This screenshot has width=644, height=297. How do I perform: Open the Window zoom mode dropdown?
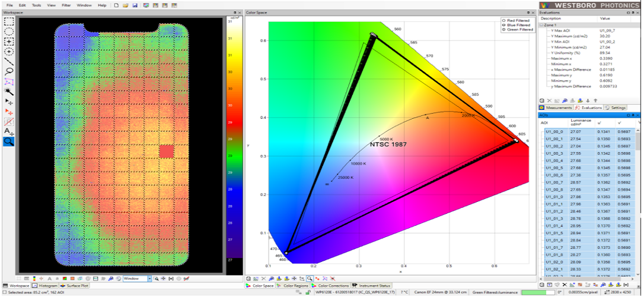(149, 278)
